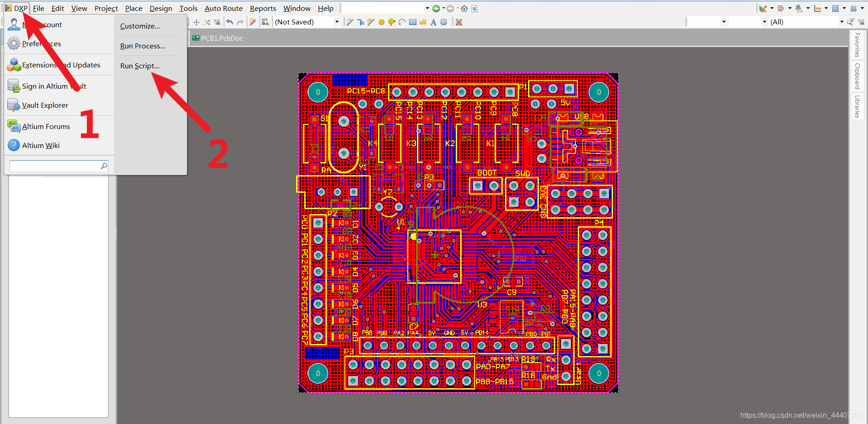Screen dimensions: 868x424
Task: Click Clear Filter funnel icon
Action: point(217,22)
